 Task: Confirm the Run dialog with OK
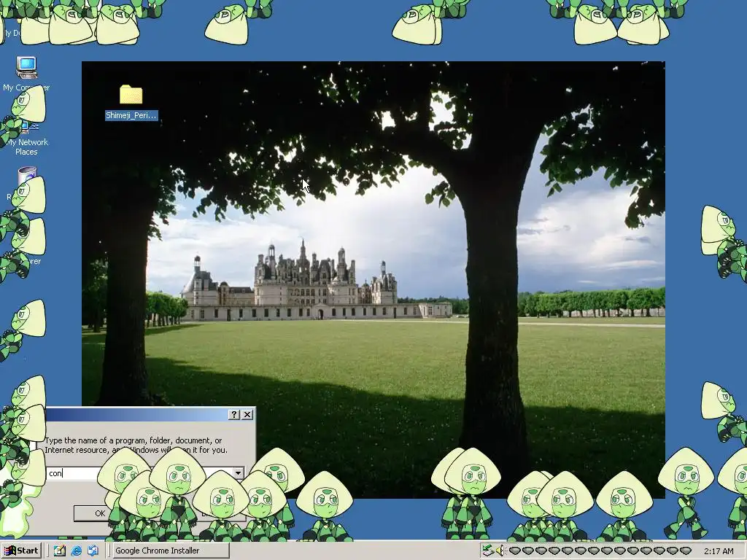100,513
